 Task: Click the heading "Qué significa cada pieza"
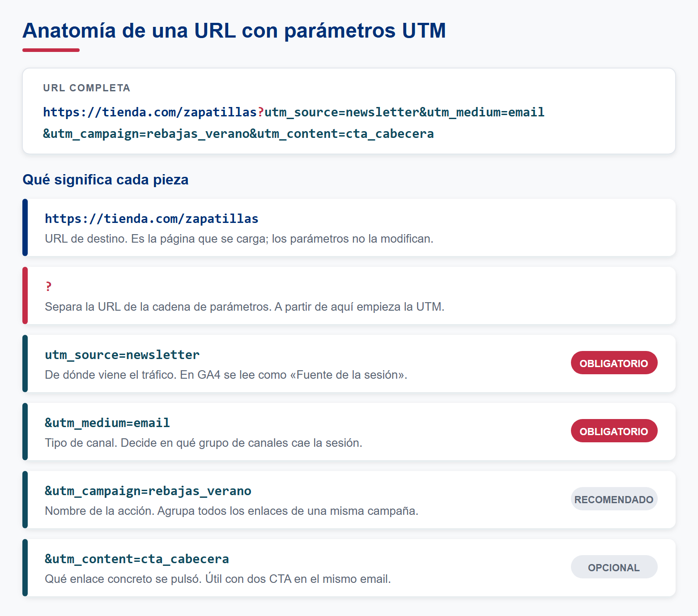tap(105, 180)
